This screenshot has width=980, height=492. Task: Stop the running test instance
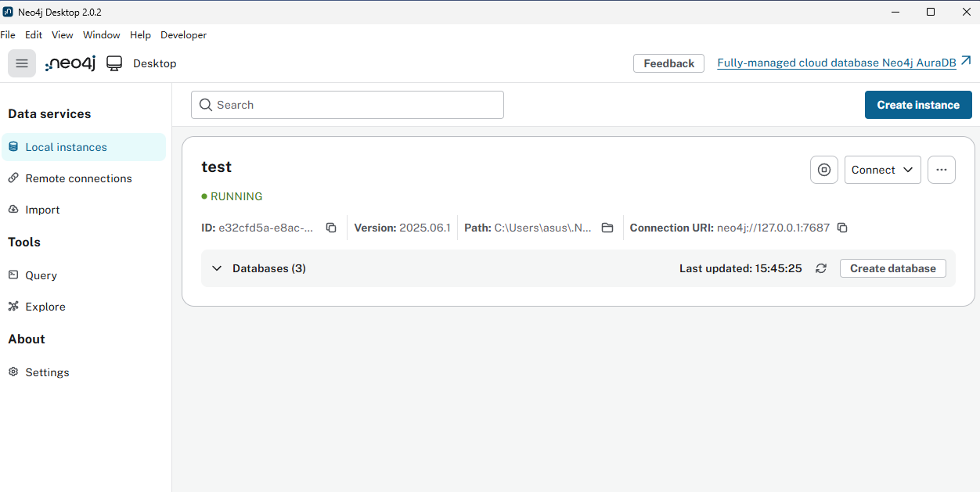click(x=823, y=170)
